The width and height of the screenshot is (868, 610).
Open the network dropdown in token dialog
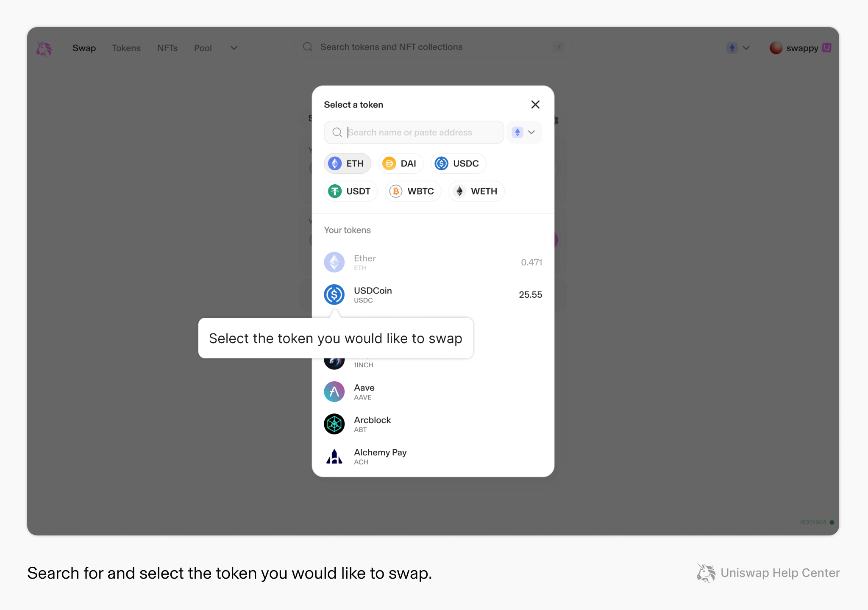point(524,132)
